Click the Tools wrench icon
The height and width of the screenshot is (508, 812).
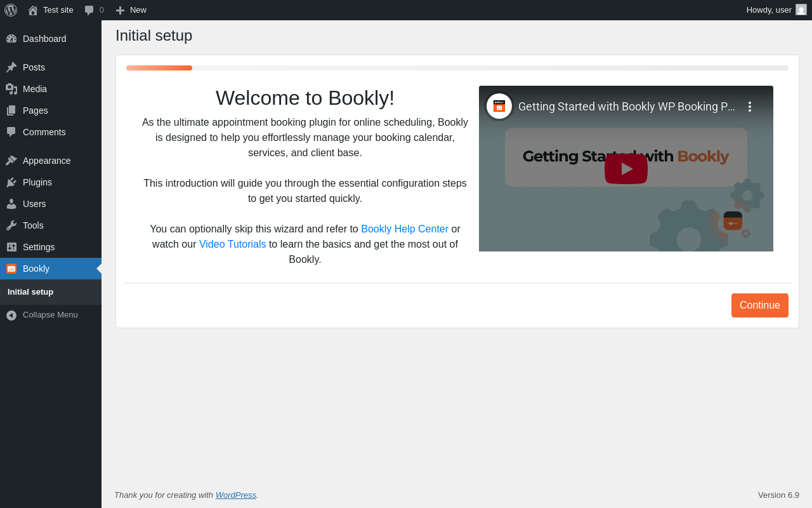tap(11, 225)
